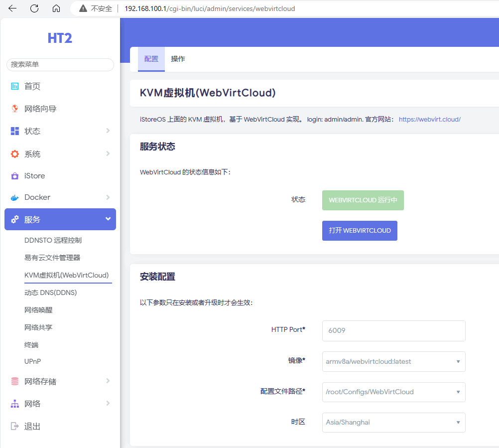Collapse the 服务 menu section
The image size is (499, 448).
coord(60,219)
